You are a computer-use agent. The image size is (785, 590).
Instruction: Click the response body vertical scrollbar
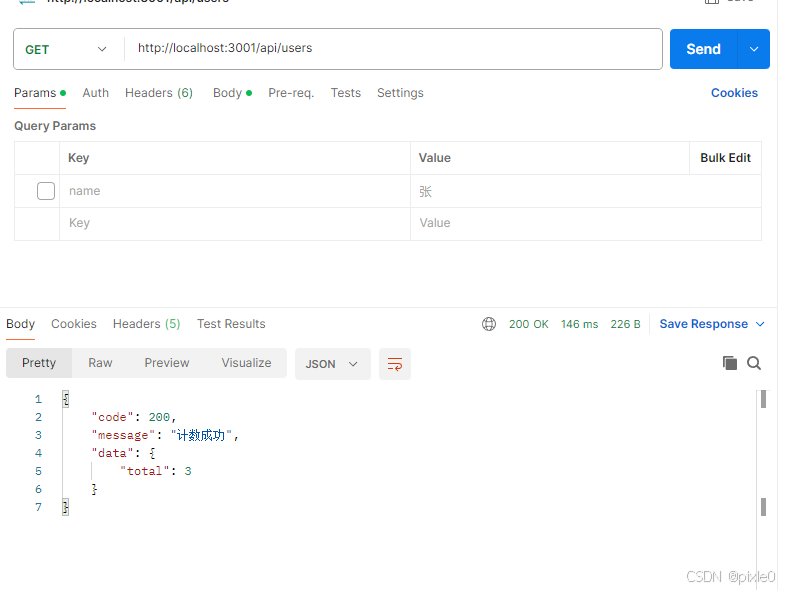763,453
